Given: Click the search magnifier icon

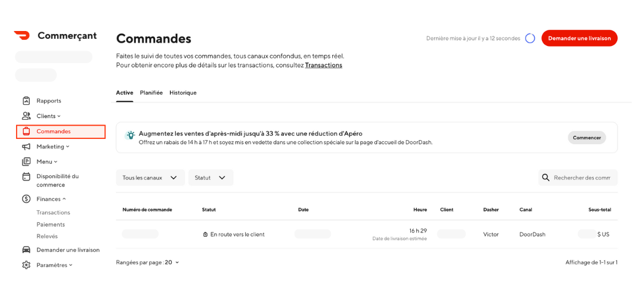Looking at the screenshot, I should [546, 178].
